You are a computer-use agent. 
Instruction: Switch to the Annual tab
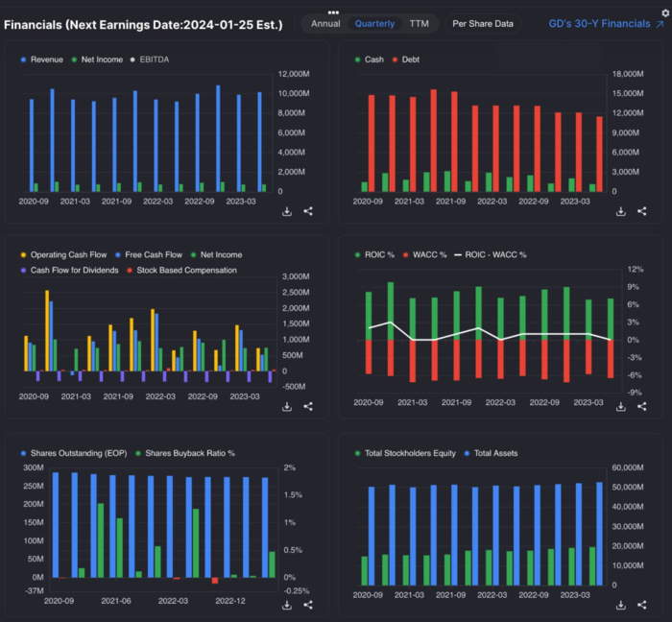click(x=325, y=23)
